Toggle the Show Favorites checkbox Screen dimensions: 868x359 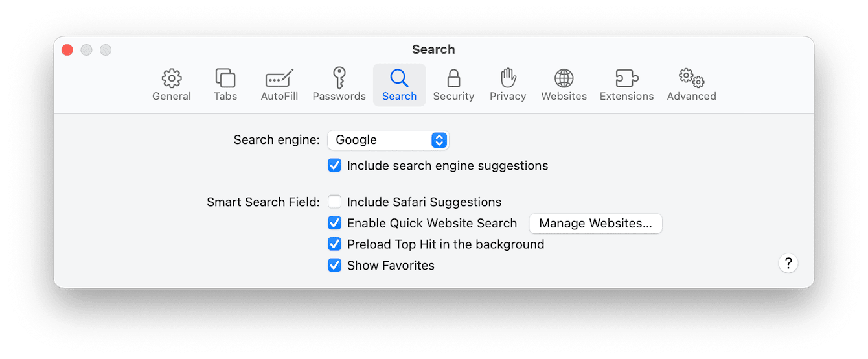(334, 265)
